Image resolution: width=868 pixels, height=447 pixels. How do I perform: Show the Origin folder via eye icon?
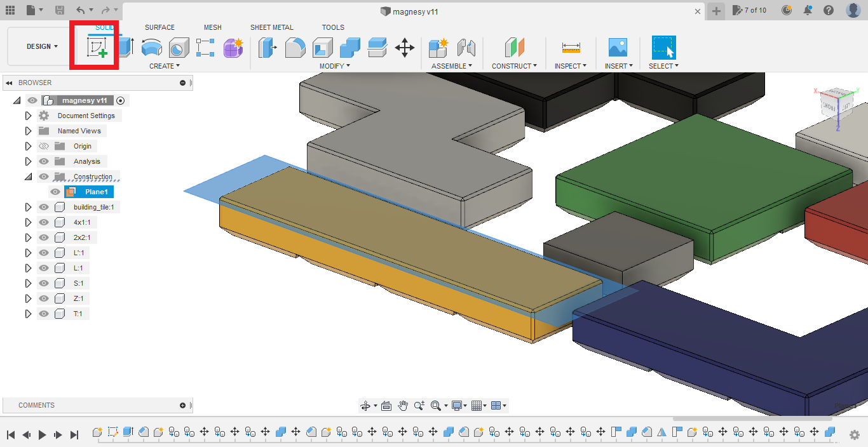pos(44,146)
